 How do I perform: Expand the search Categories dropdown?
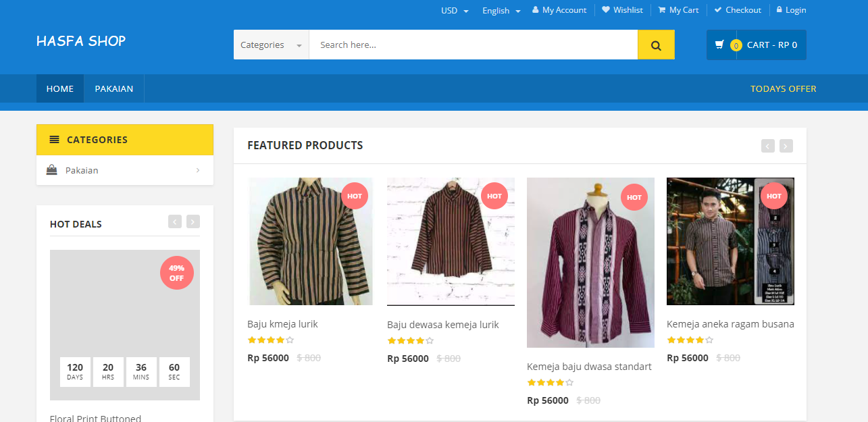[272, 45]
